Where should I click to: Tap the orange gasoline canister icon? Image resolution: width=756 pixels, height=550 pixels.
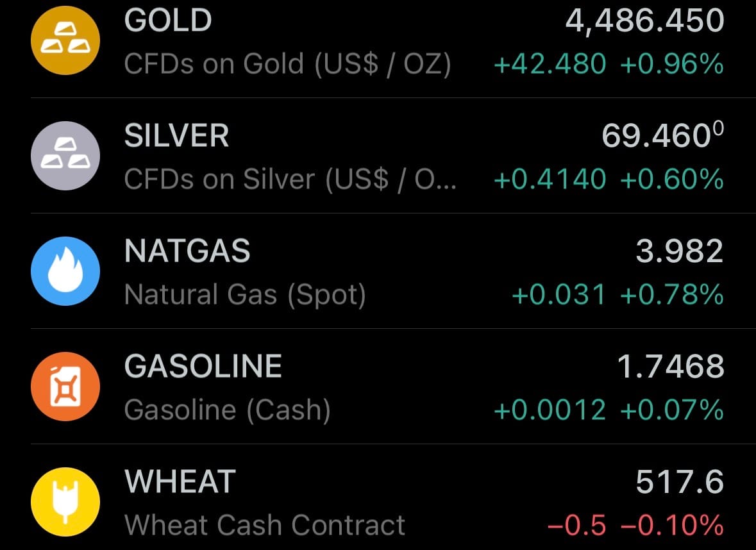(65, 386)
